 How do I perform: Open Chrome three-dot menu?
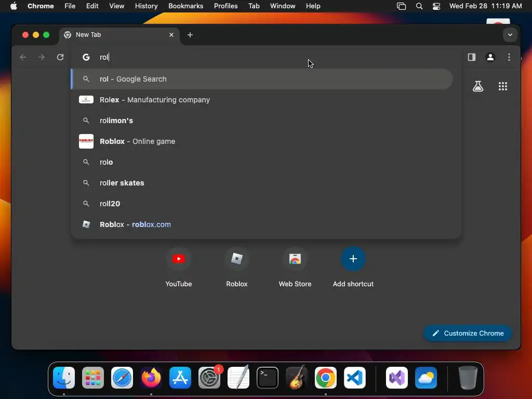(509, 57)
